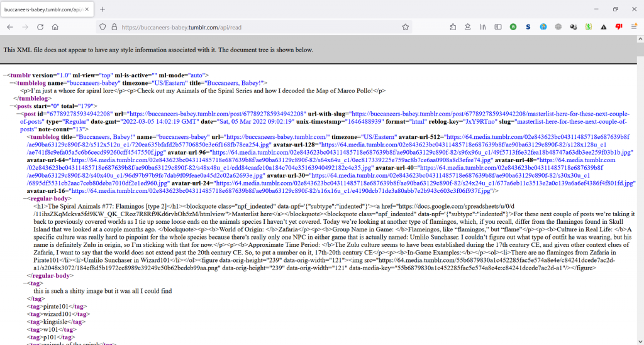Click the XML no-style information message
This screenshot has width=644, height=345.
tap(158, 50)
